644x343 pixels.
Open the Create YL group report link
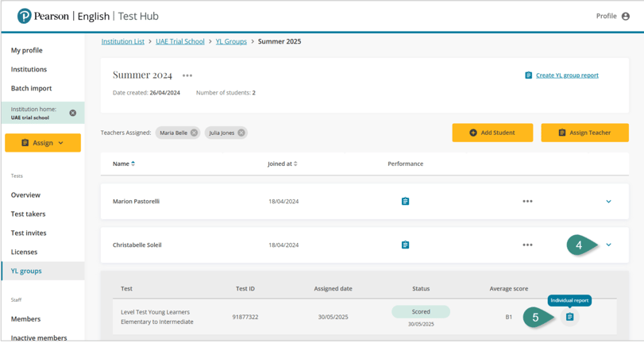(566, 75)
